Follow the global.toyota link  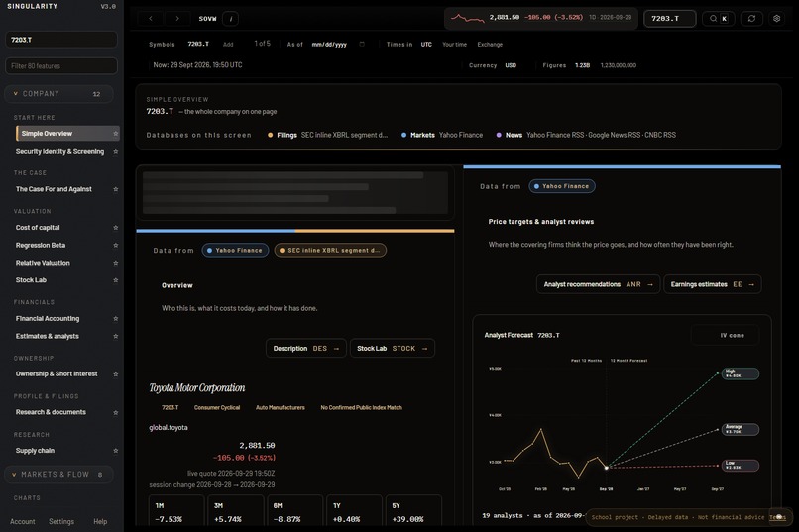click(x=169, y=428)
